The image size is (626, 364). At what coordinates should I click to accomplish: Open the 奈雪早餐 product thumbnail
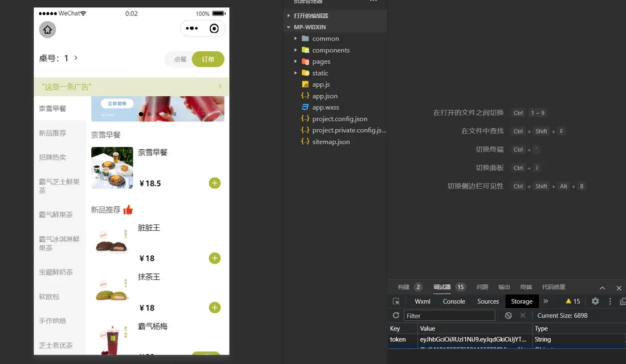[112, 168]
